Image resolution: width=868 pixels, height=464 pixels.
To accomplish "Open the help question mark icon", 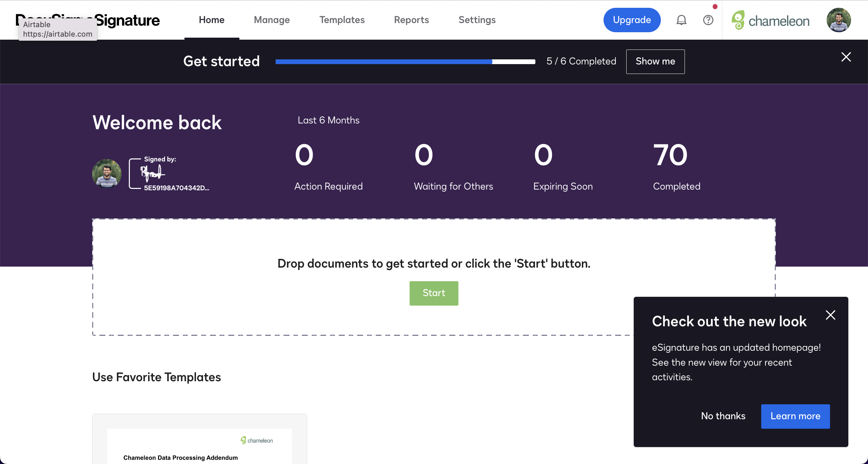I will point(708,20).
